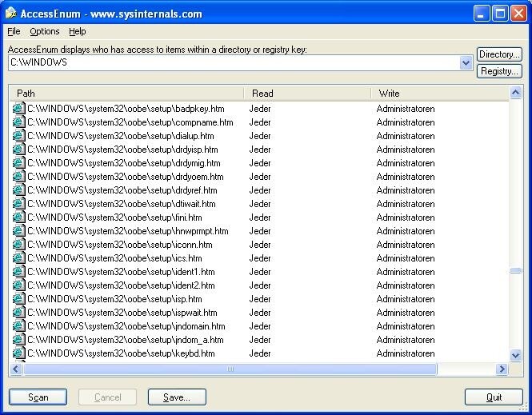532x415 pixels.
Task: Click the file icon beside isp.htm
Action: (19, 299)
